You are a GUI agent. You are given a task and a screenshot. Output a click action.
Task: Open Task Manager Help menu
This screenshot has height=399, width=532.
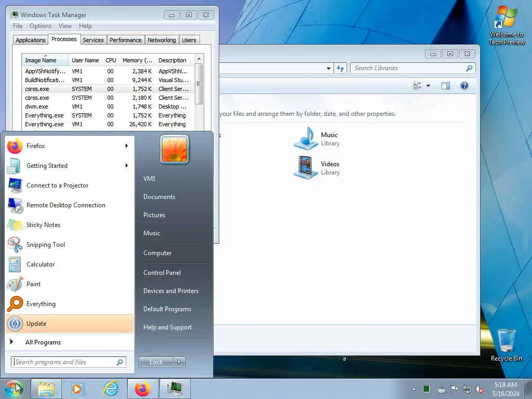(85, 26)
